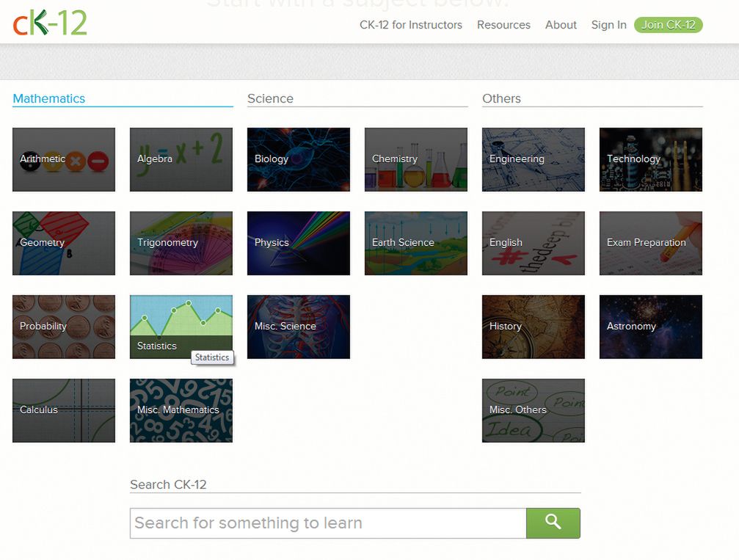The height and width of the screenshot is (560, 739).
Task: Open the Resources menu item
Action: tap(503, 25)
